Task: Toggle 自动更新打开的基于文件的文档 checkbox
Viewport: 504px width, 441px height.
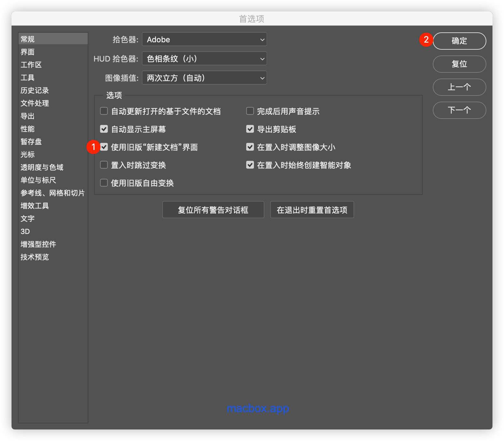Action: tap(104, 111)
